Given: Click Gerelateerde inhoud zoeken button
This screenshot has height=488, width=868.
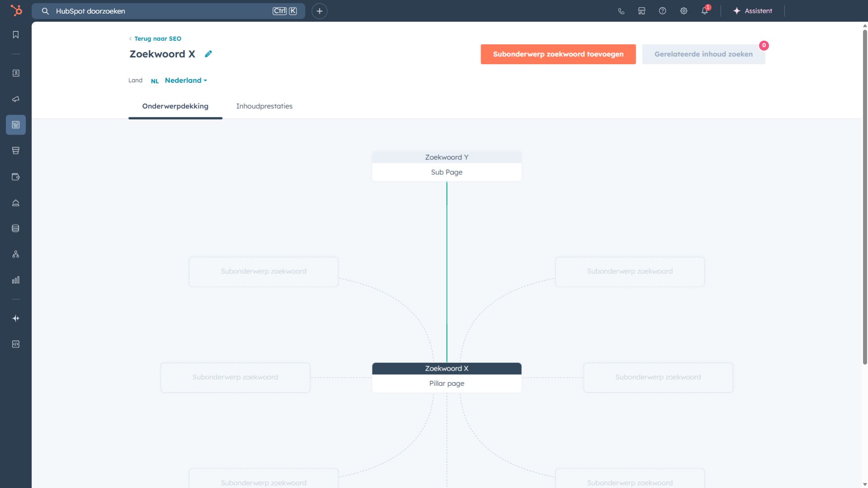Looking at the screenshot, I should pyautogui.click(x=704, y=54).
